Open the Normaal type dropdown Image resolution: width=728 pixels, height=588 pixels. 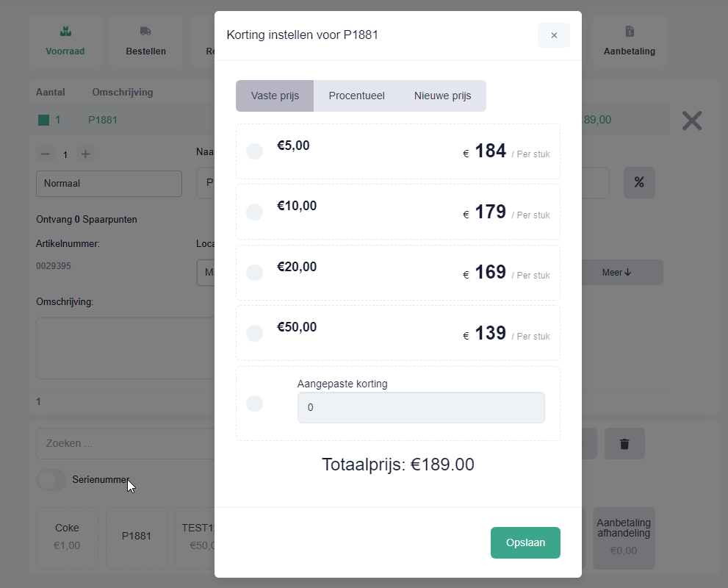coord(109,184)
